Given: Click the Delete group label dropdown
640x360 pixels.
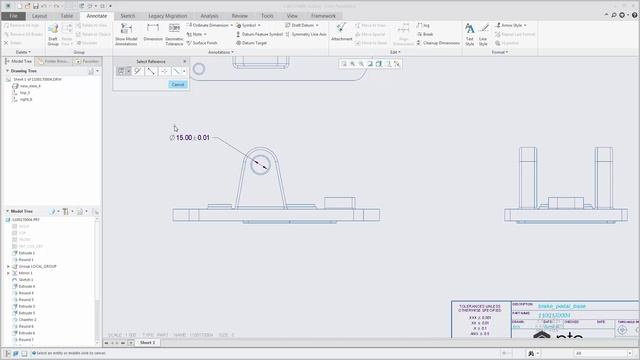Looking at the screenshot, I should pyautogui.click(x=23, y=52).
